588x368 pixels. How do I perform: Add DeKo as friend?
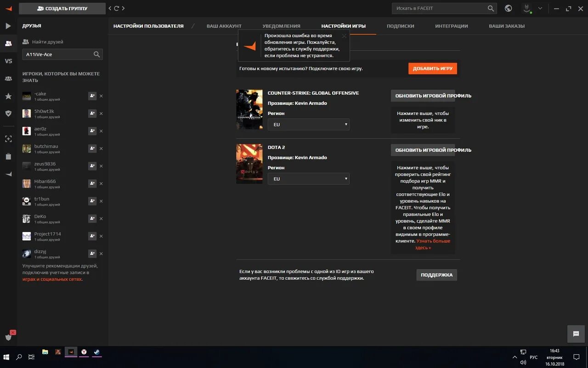pos(92,218)
